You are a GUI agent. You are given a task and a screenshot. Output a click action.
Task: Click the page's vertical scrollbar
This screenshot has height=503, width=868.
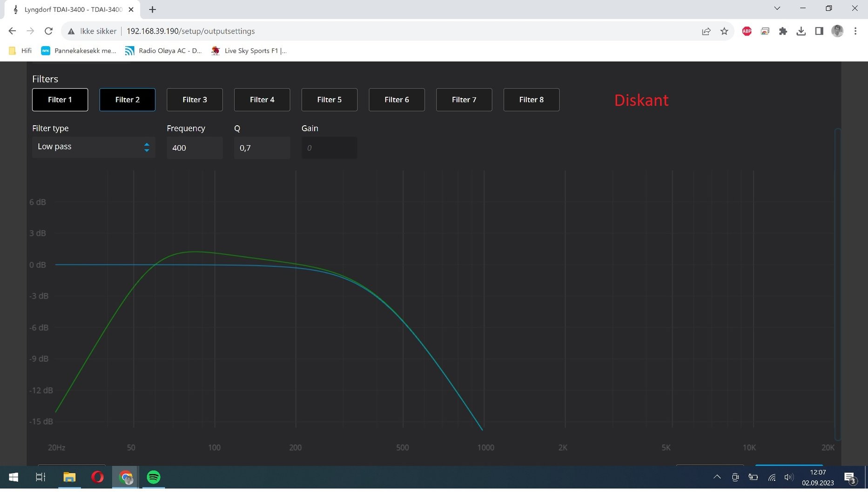[x=838, y=284]
